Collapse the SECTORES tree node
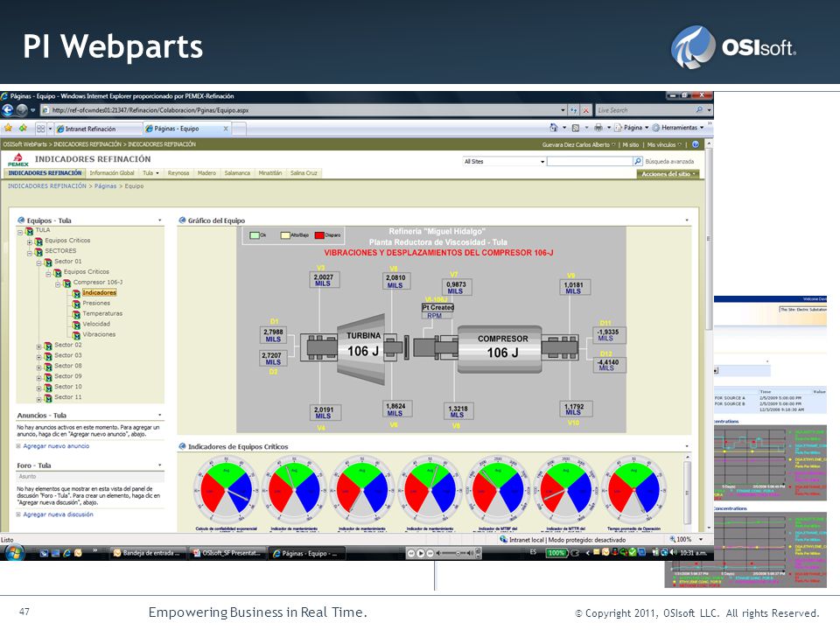 point(30,253)
